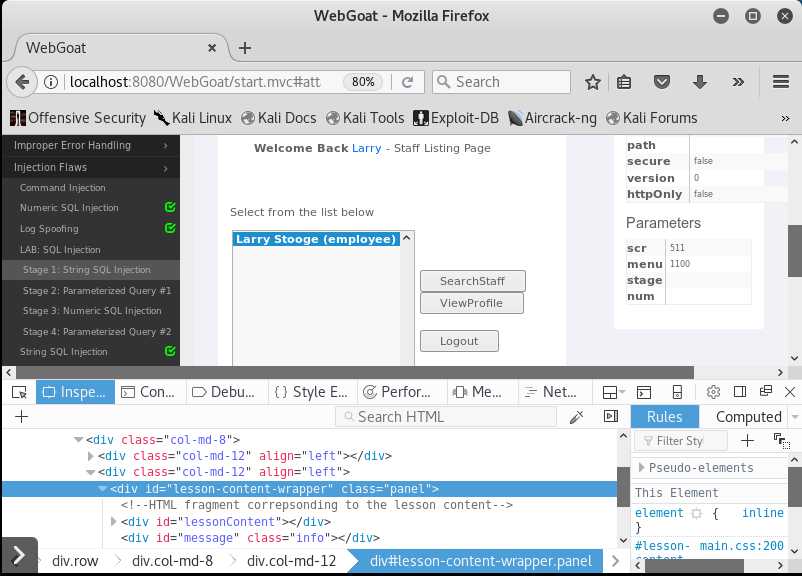
Task: Show bookmarks list icon
Action: (x=624, y=82)
